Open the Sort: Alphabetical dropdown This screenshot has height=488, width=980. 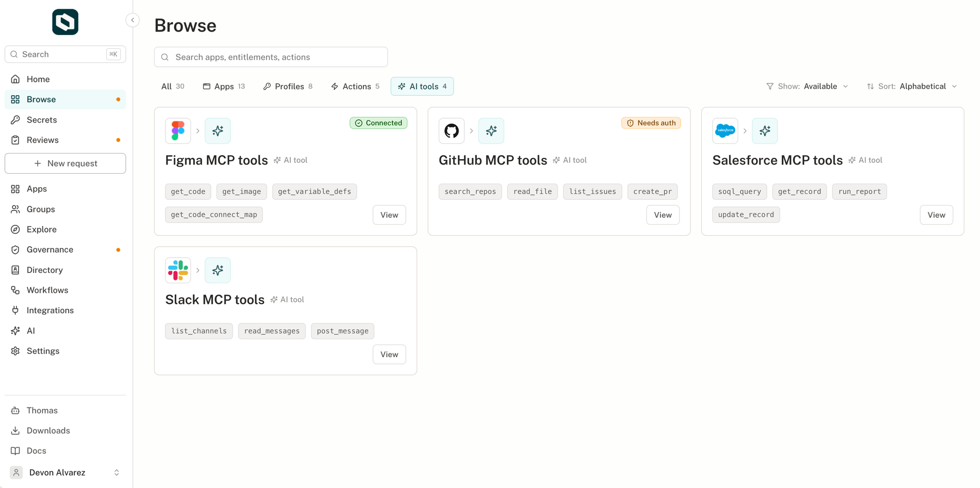[x=912, y=87]
